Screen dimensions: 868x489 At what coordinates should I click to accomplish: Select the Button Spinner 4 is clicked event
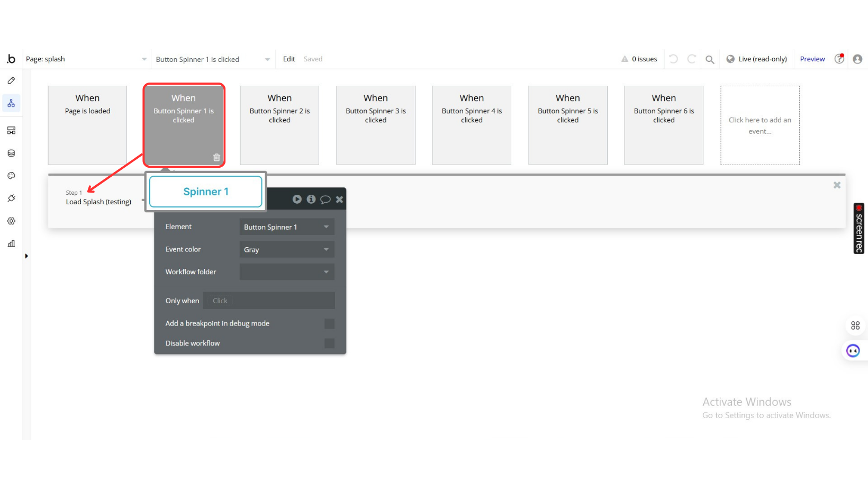pyautogui.click(x=472, y=125)
